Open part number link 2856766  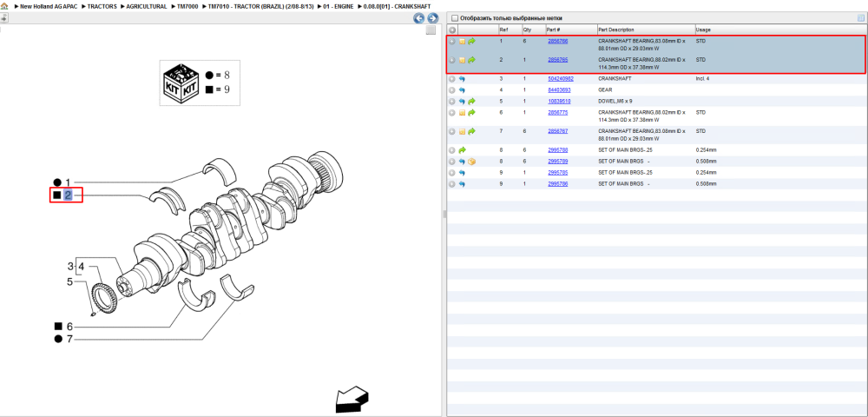coord(557,41)
